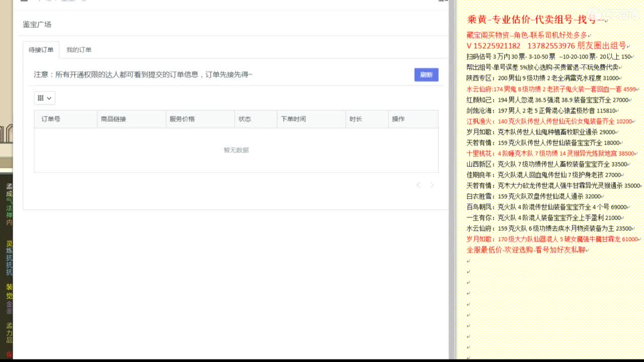This screenshot has height=362, width=644.
Task: Click the 剑蚀沧海 listing line
Action: (541, 111)
